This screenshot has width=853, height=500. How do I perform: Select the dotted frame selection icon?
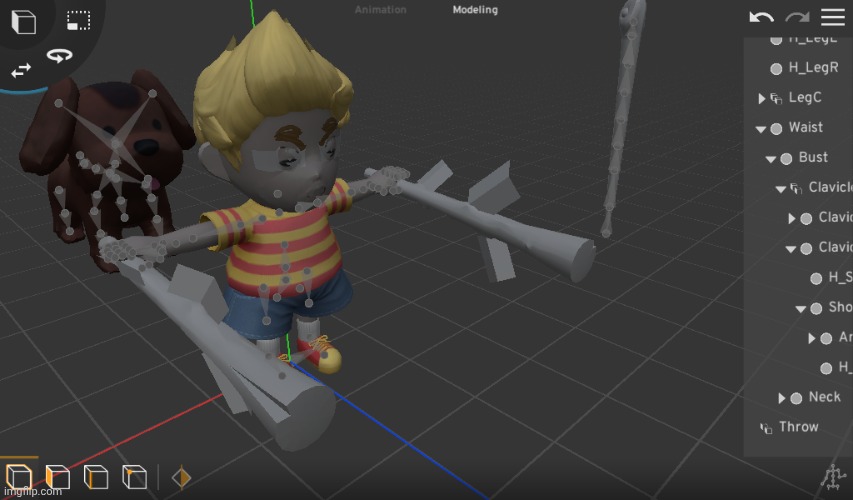[78, 19]
